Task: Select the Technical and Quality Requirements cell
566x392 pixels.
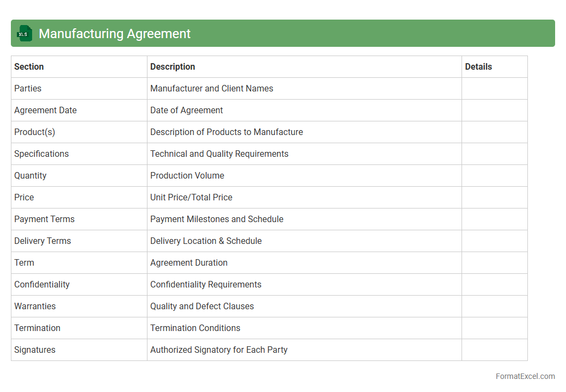Action: (x=219, y=154)
